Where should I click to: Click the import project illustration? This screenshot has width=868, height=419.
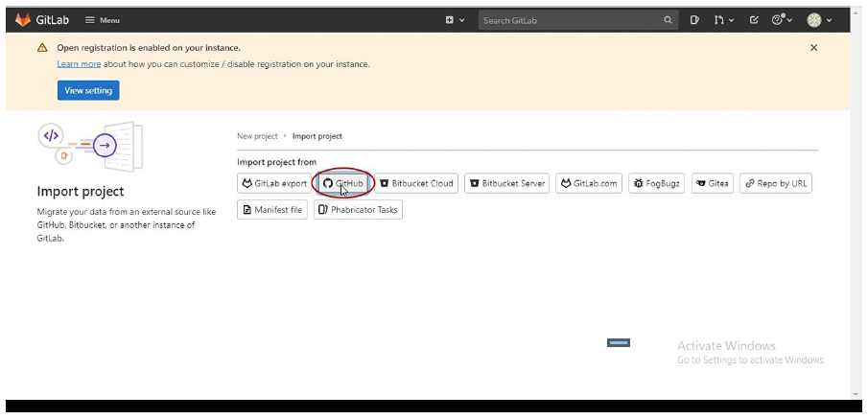tap(90, 146)
